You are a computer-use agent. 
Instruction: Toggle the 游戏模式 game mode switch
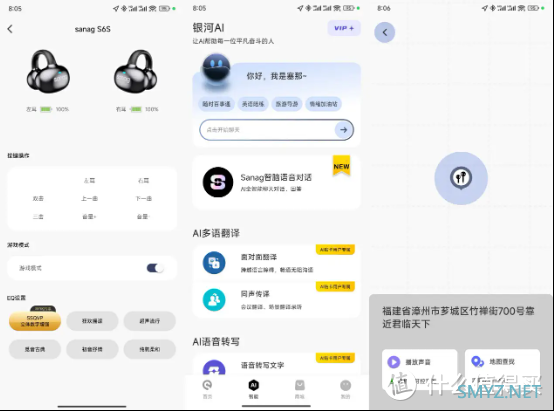(x=155, y=268)
